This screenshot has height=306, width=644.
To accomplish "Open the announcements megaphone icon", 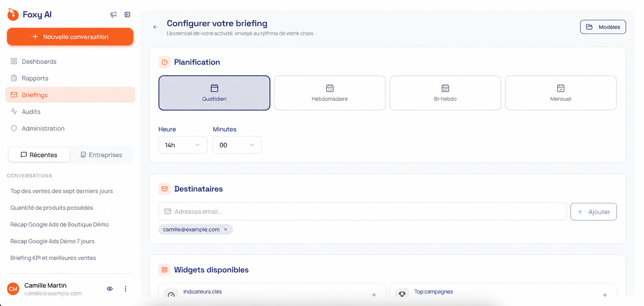I will click(113, 15).
